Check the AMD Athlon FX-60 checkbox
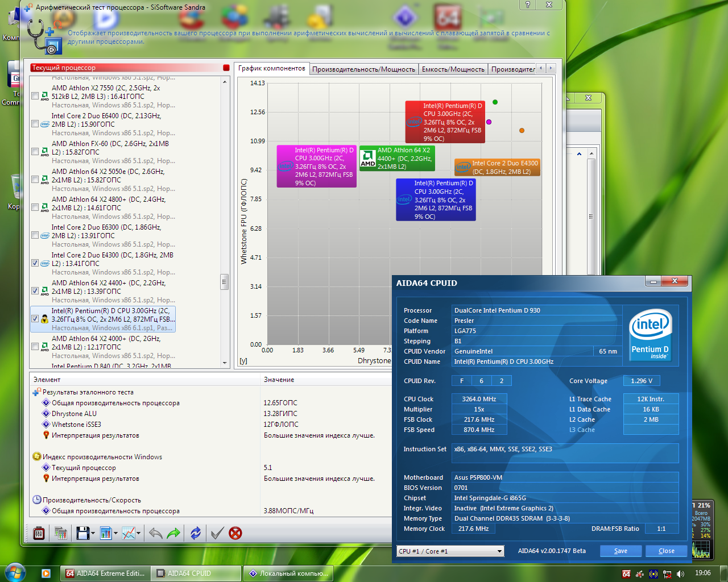 coord(35,152)
